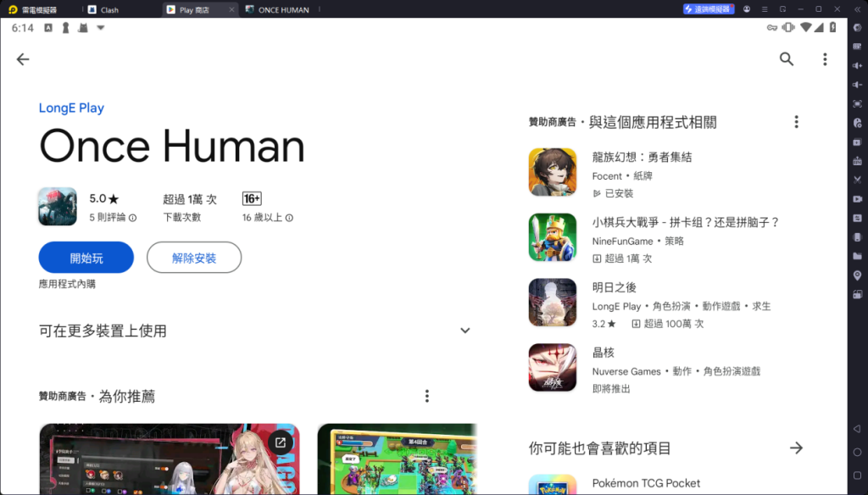Image resolution: width=868 pixels, height=495 pixels.
Task: Open the top-right three-dot options menu
Action: point(824,59)
